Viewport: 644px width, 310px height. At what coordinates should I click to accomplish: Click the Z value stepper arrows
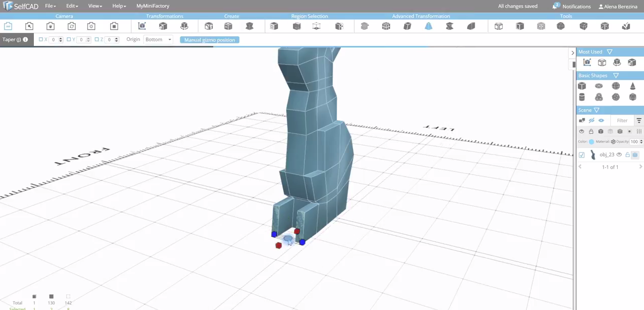click(x=116, y=39)
